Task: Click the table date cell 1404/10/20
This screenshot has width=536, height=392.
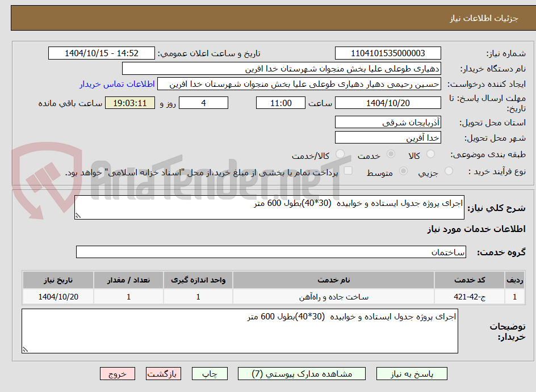Action: [58, 297]
